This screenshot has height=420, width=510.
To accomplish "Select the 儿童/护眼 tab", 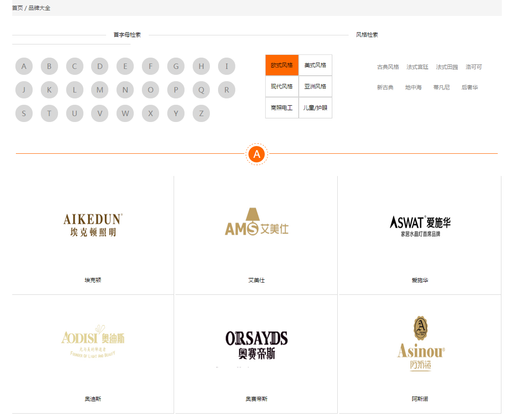I will (315, 107).
